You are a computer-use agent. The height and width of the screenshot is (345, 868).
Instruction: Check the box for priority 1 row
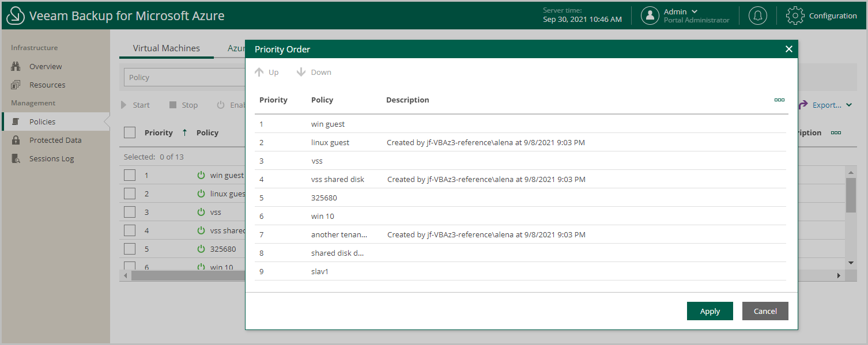pyautogui.click(x=130, y=175)
